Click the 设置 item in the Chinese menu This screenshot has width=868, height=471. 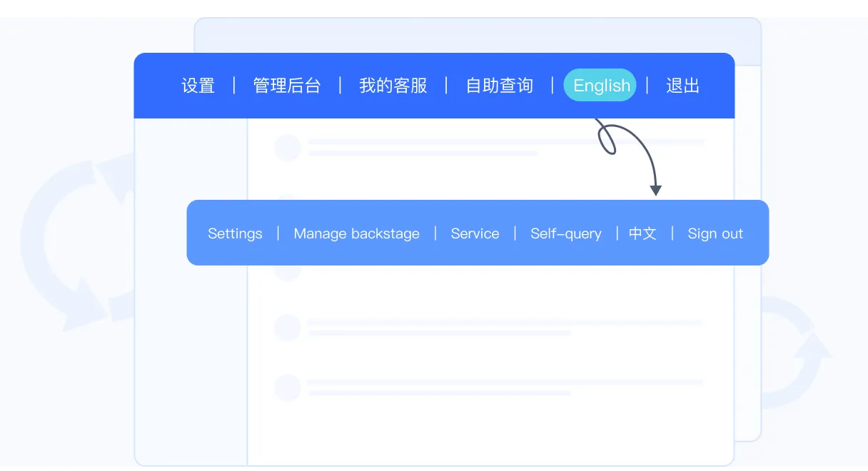pos(198,86)
